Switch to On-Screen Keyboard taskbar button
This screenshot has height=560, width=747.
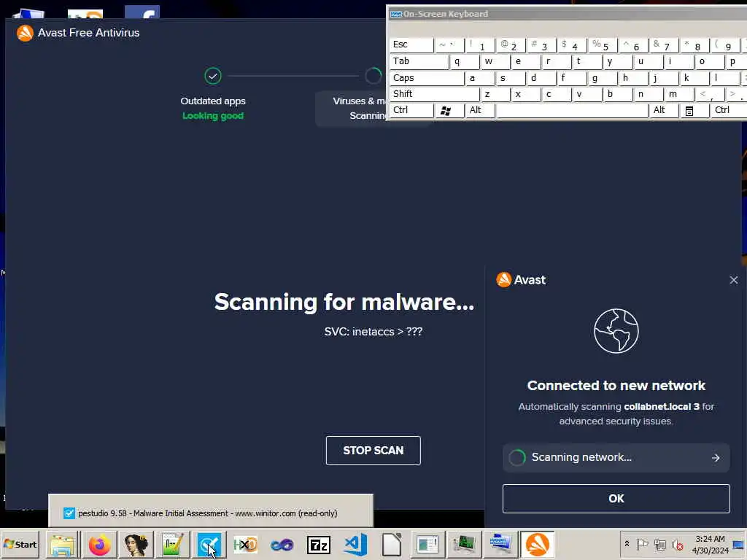500,544
